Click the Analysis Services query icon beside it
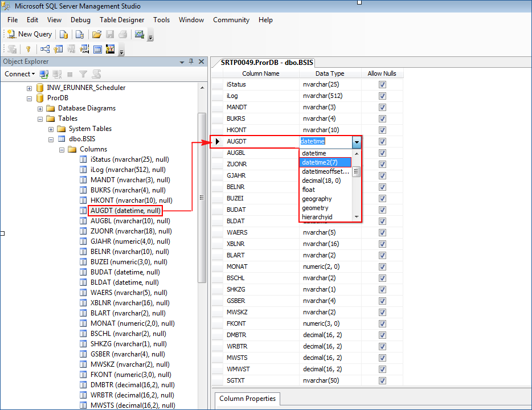 (x=79, y=34)
